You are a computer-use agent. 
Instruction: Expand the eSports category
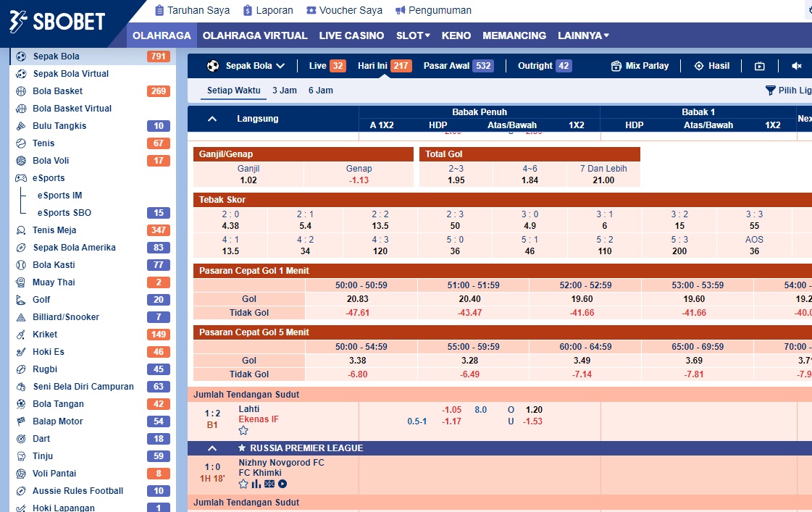[x=93, y=177]
